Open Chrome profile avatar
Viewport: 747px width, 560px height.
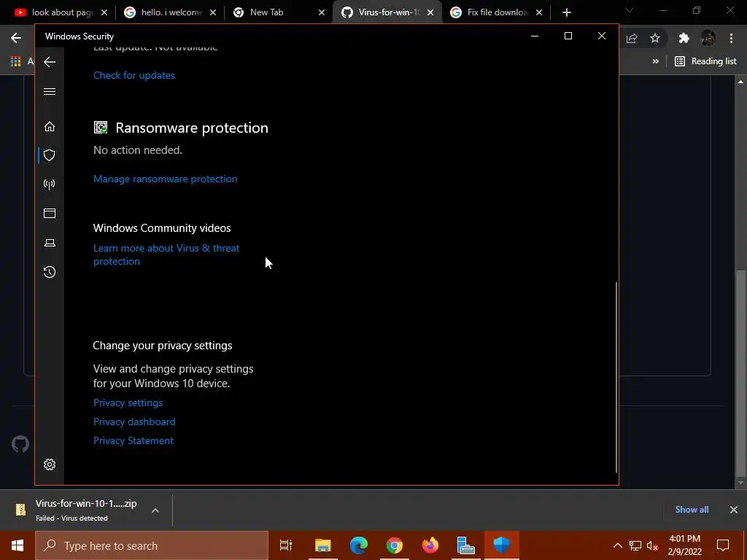point(708,38)
